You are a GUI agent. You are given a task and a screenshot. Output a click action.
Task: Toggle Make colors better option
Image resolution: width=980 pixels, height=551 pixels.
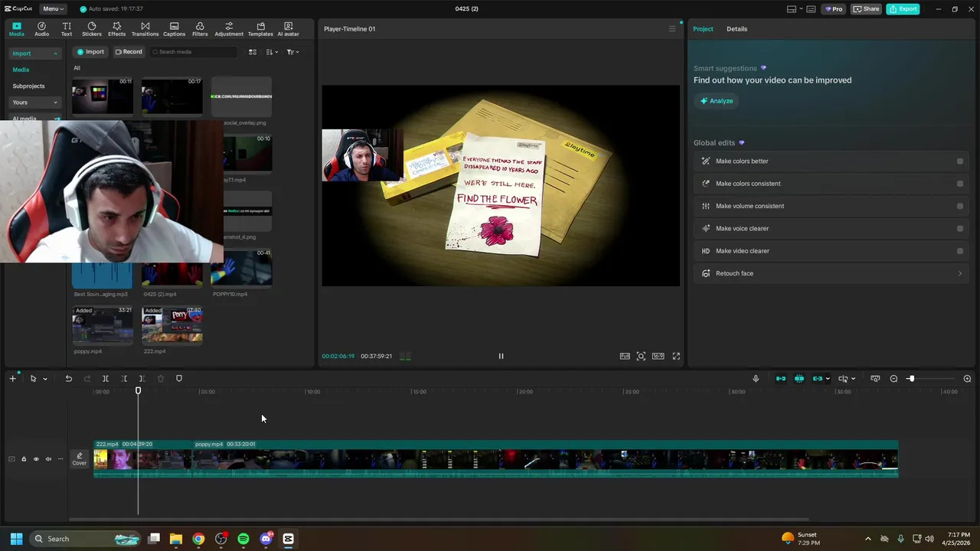[x=960, y=161]
